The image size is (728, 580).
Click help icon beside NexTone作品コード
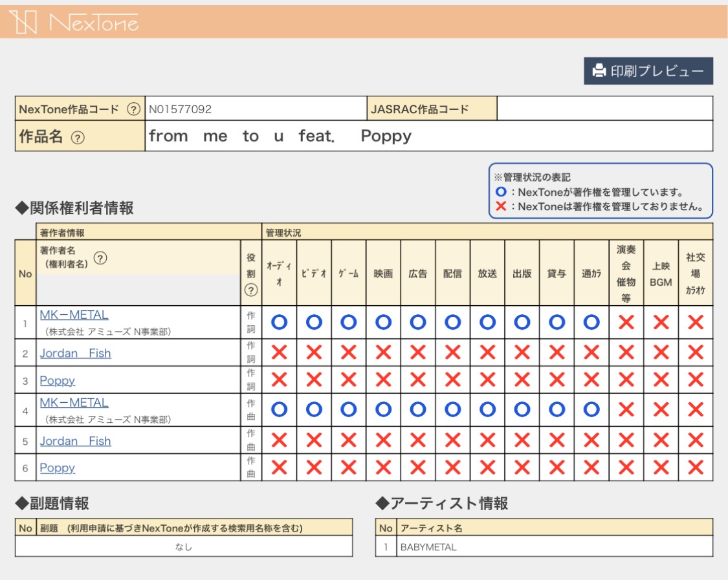(133, 109)
